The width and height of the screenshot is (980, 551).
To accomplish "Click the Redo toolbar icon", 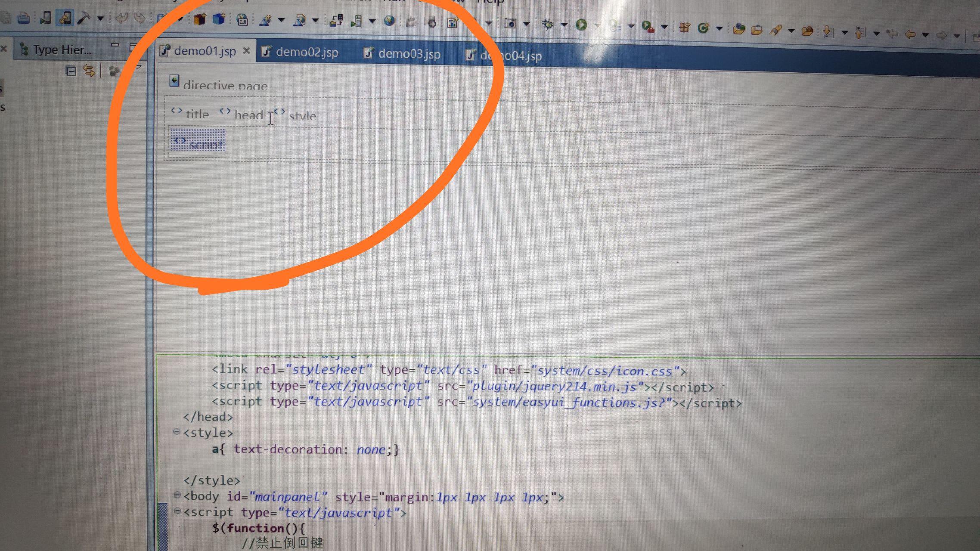I will pyautogui.click(x=139, y=19).
